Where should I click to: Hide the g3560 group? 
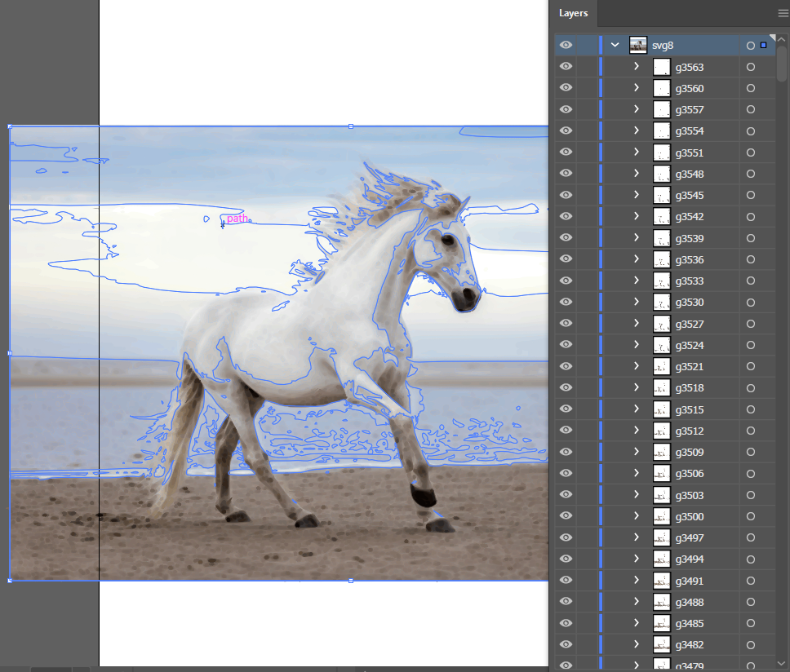pos(566,87)
